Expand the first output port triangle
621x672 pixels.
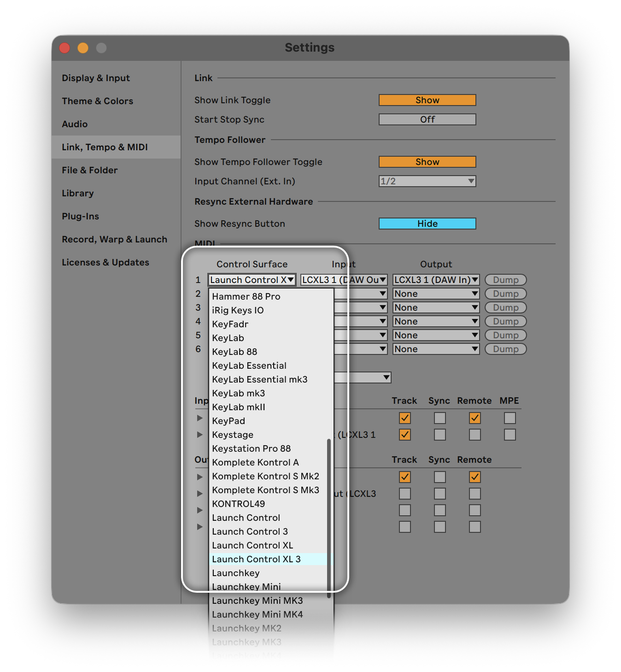tap(199, 477)
